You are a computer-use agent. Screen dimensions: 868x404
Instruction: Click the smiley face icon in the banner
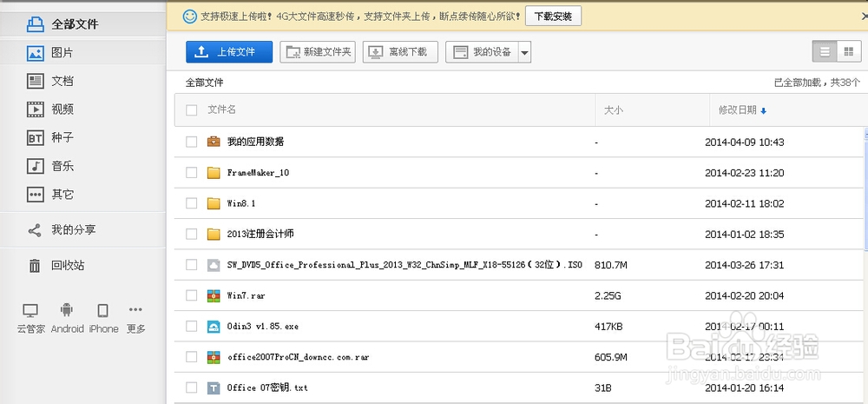coord(190,17)
